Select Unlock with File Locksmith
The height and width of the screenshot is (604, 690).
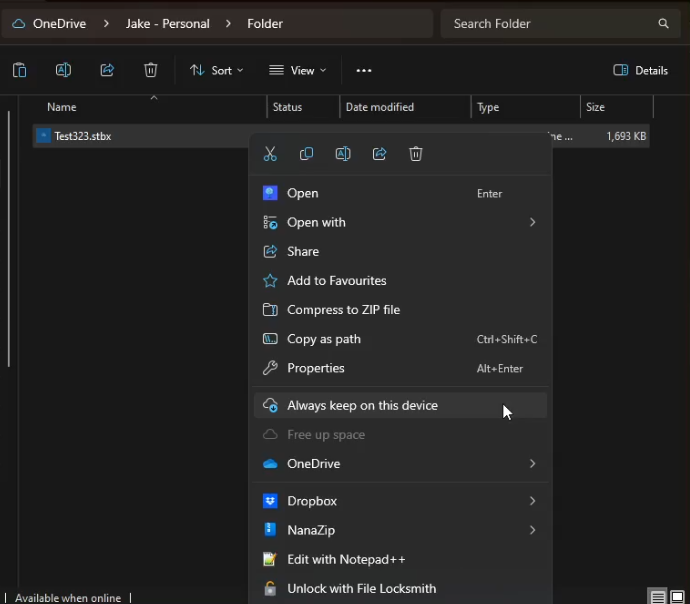click(x=400, y=588)
